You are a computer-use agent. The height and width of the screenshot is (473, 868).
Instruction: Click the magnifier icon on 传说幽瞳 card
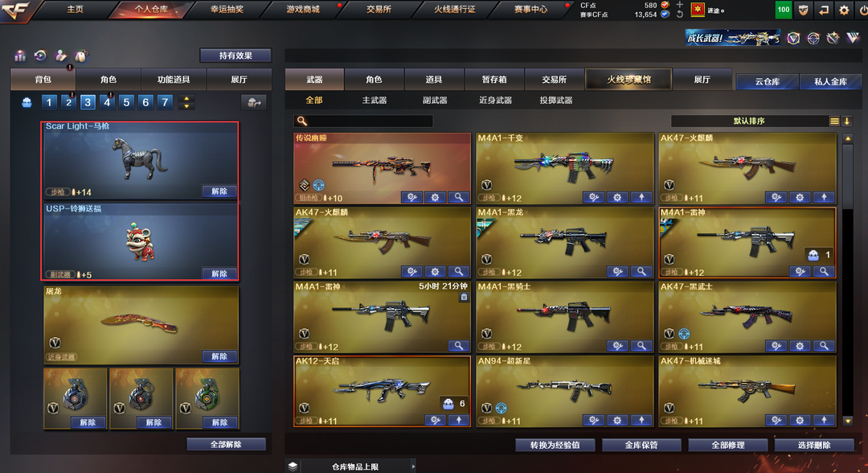(458, 197)
